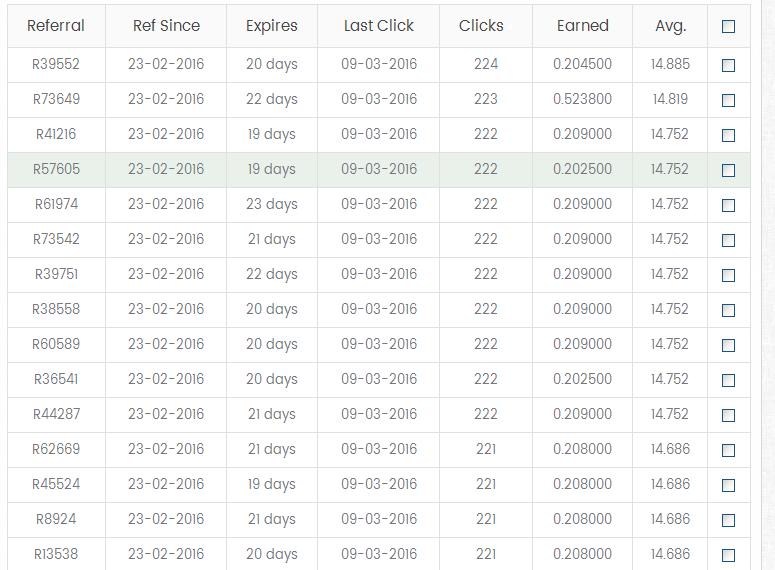
Task: Select checkbox for referral R73649
Action: tap(728, 100)
